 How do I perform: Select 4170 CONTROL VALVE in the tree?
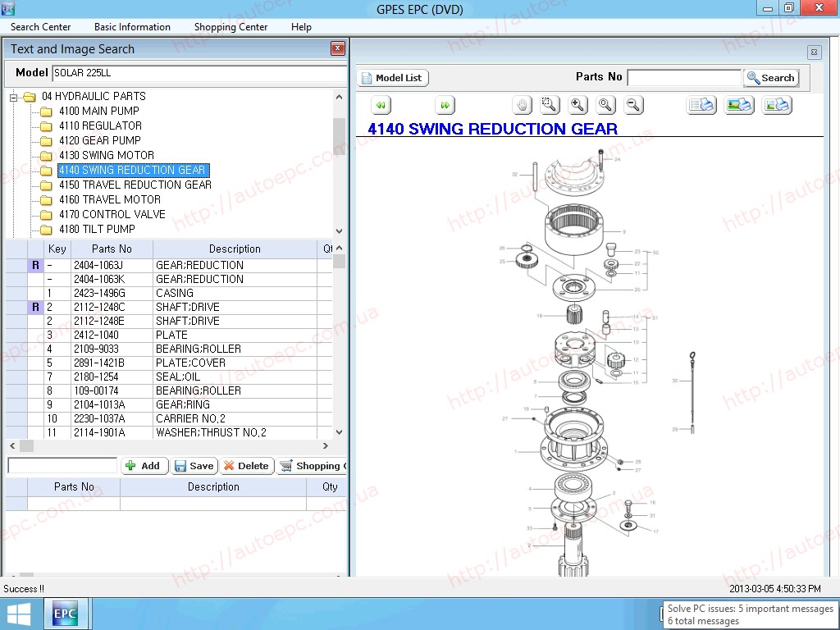[x=112, y=214]
